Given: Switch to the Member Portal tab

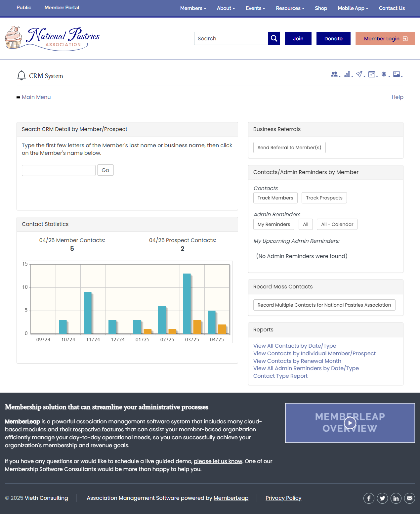Looking at the screenshot, I should coord(62,8).
